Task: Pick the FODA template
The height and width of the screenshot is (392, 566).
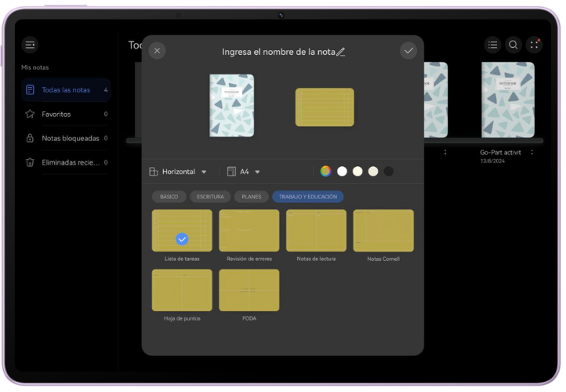Action: tap(249, 290)
